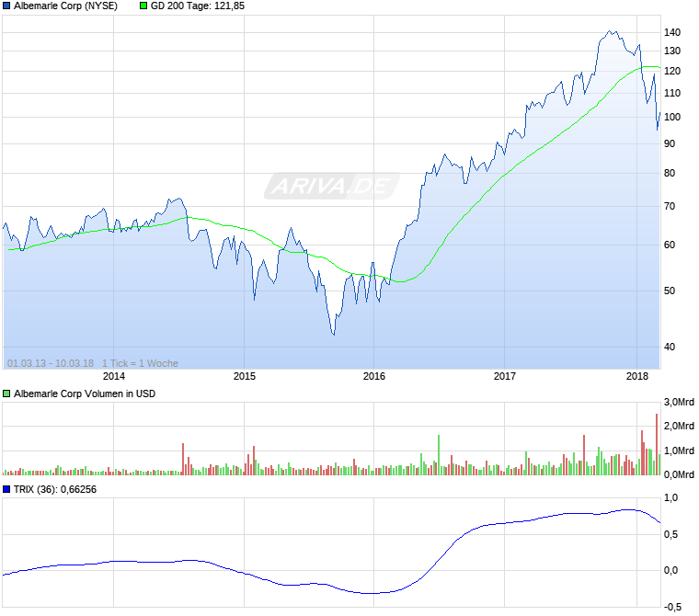Click the tallest red volume bar in 2018
Viewport: 699px width, 616px height.
point(657,444)
